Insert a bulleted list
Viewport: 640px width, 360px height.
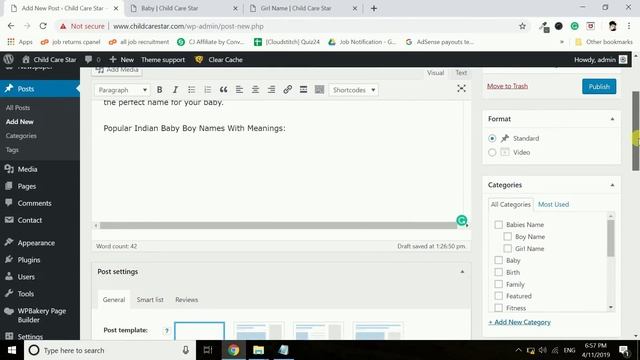tap(191, 90)
